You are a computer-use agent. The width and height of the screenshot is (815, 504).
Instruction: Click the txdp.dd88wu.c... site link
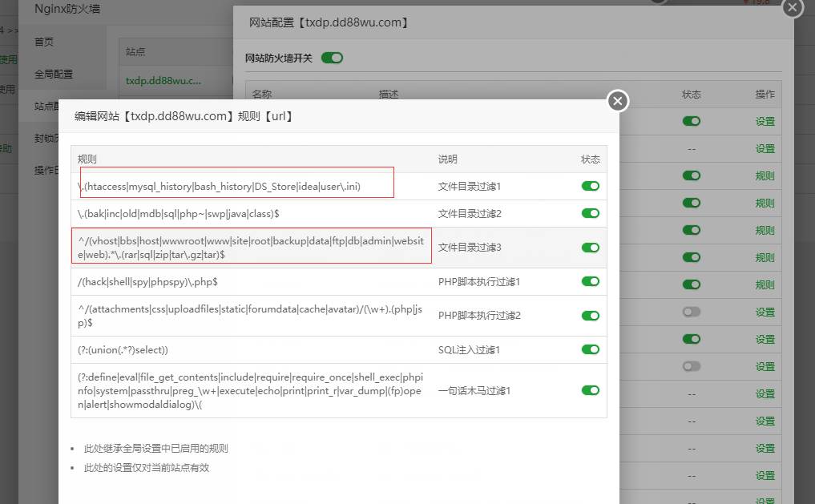163,81
